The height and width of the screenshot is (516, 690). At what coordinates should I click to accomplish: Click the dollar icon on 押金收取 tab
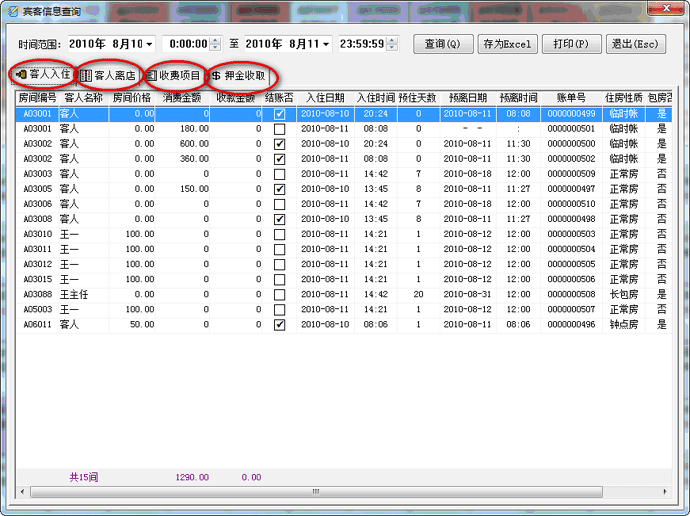216,76
